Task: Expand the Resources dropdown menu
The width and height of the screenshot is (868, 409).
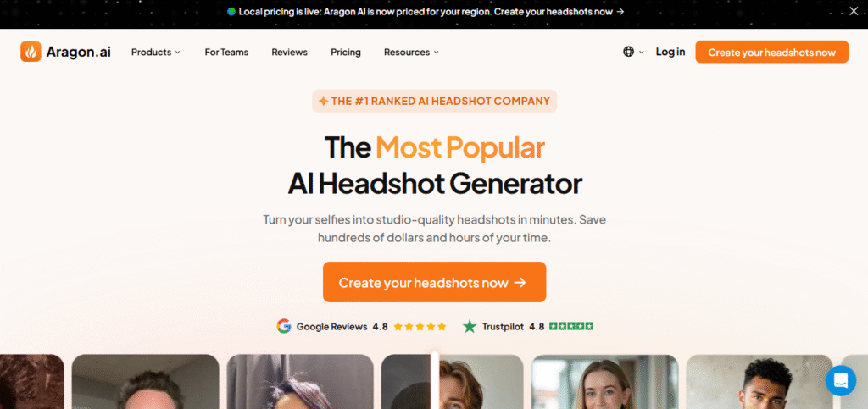Action: pos(411,52)
